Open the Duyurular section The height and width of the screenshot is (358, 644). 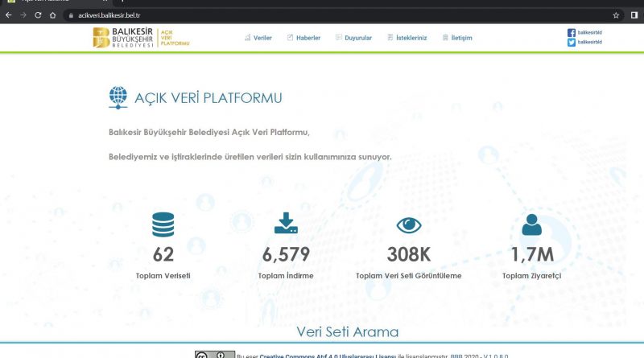click(353, 38)
